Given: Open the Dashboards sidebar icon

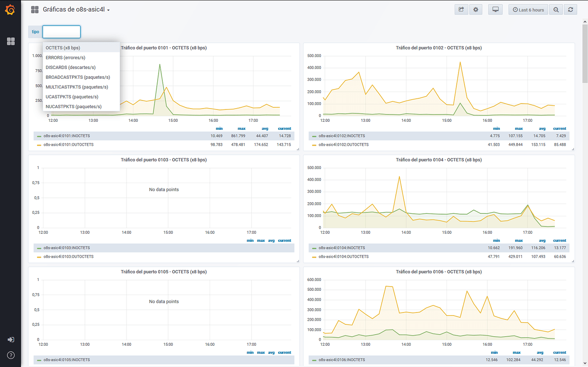Looking at the screenshot, I should pos(10,41).
